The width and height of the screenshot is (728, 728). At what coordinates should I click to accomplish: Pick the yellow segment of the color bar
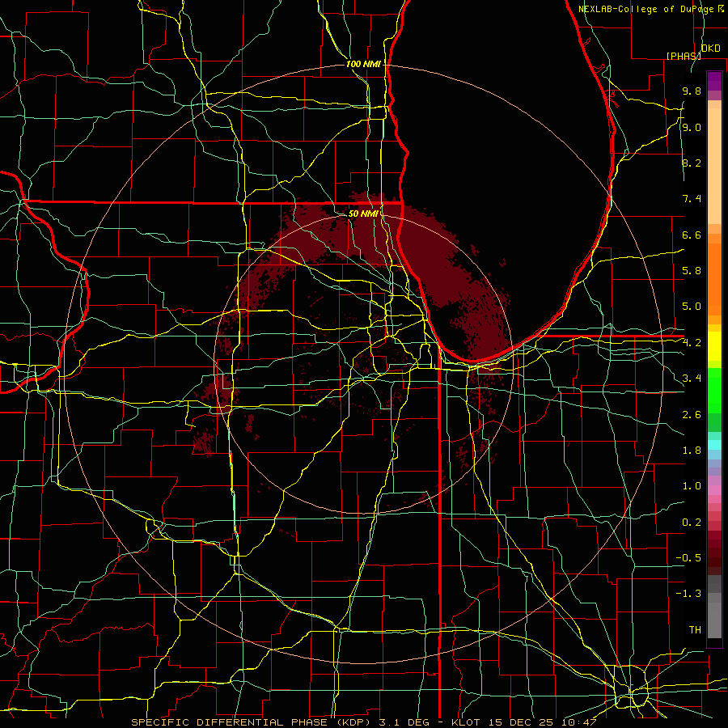click(x=714, y=346)
